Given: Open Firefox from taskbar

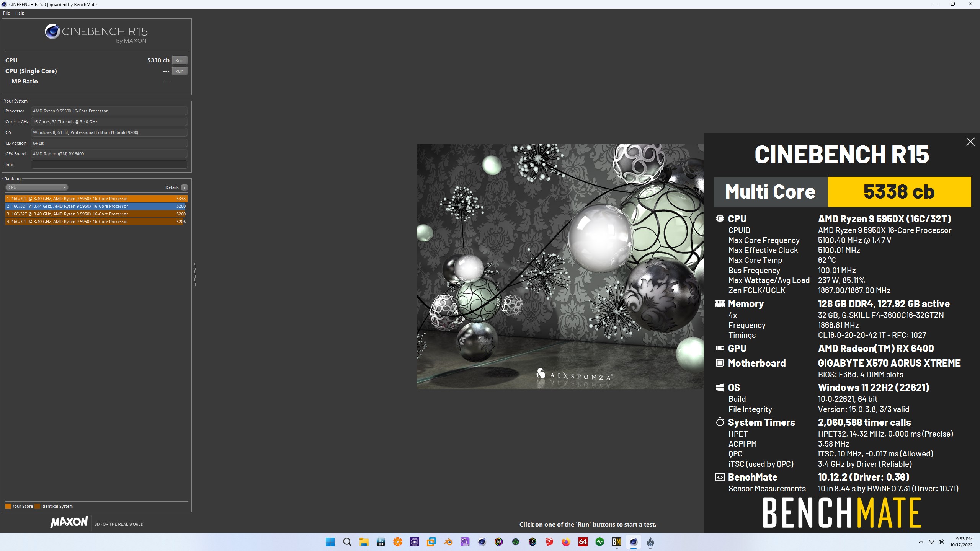Looking at the screenshot, I should pos(566,542).
